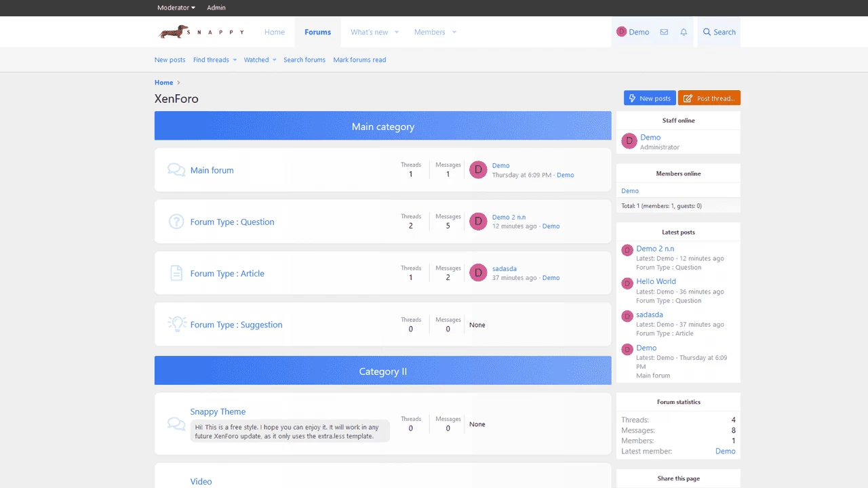
Task: Open the New posts sub-navigation link
Action: [170, 60]
